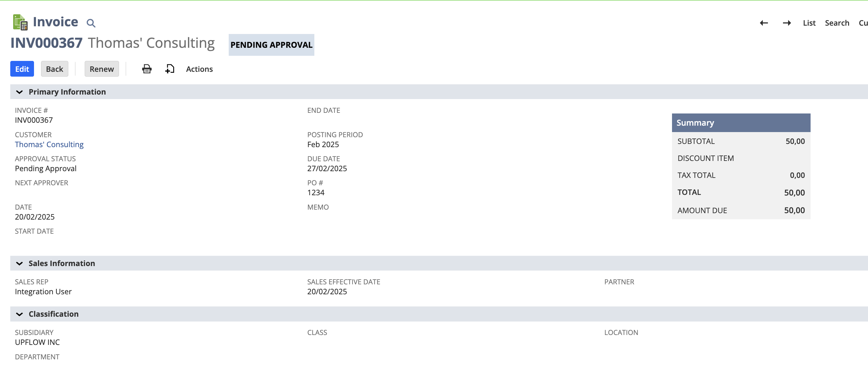
Task: Click the printer icon to print invoice
Action: pos(147,69)
